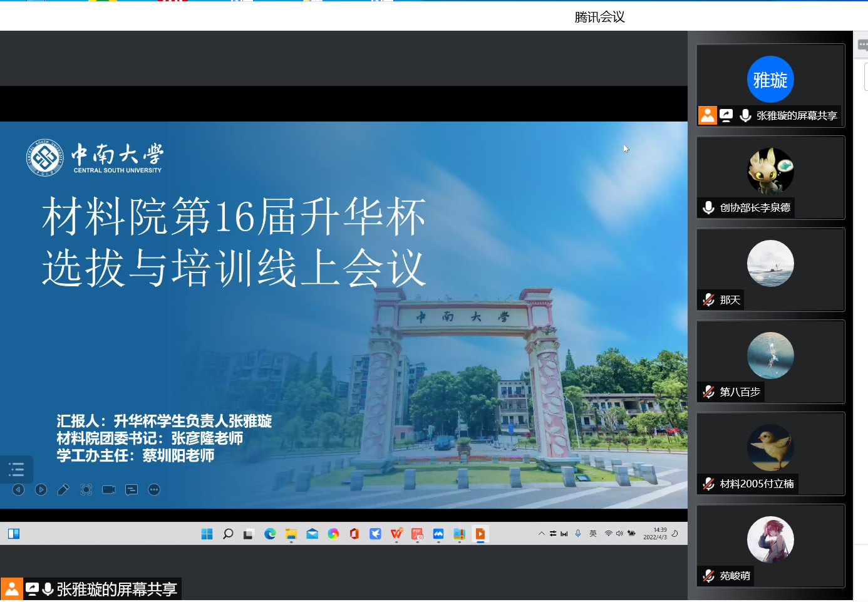Click the orange host icon in 张雅璇 tile
This screenshot has height=602, width=868.
pos(708,116)
